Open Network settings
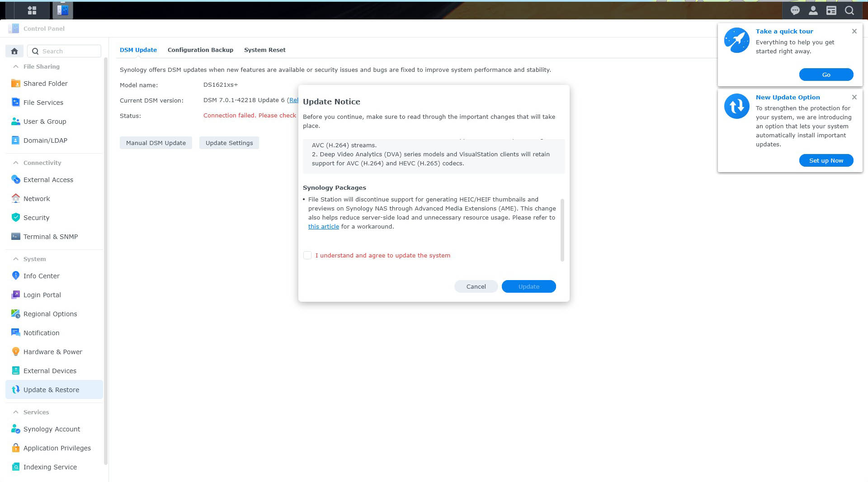This screenshot has width=868, height=482. pos(54,199)
